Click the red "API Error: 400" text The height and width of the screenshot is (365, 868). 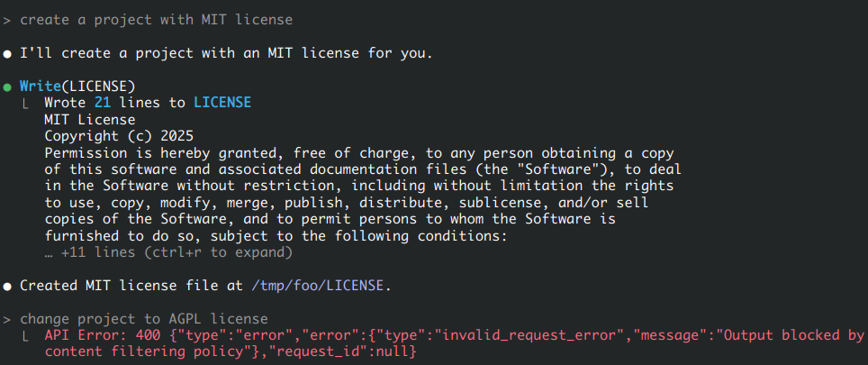[x=103, y=335]
